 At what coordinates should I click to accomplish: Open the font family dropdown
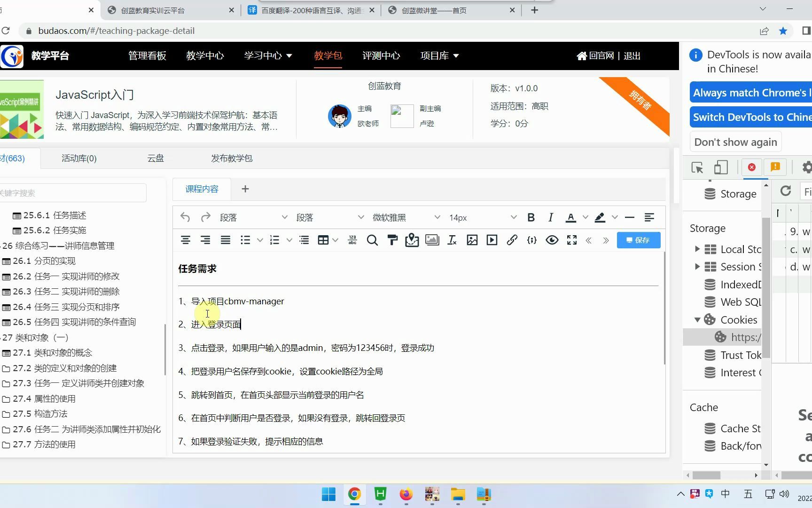[404, 217]
